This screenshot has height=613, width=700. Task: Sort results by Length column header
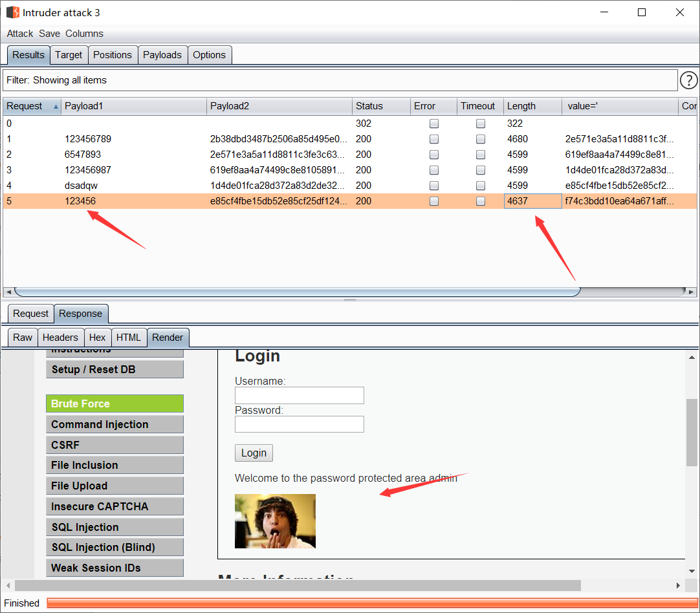click(x=532, y=106)
